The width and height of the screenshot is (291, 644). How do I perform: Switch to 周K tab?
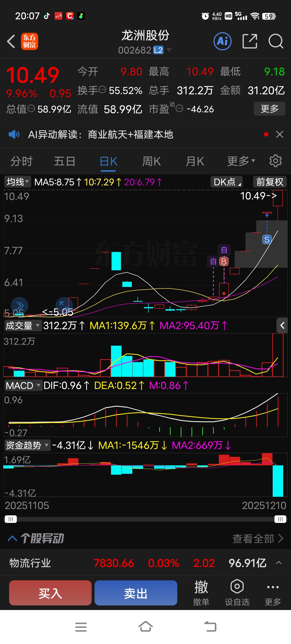[151, 161]
